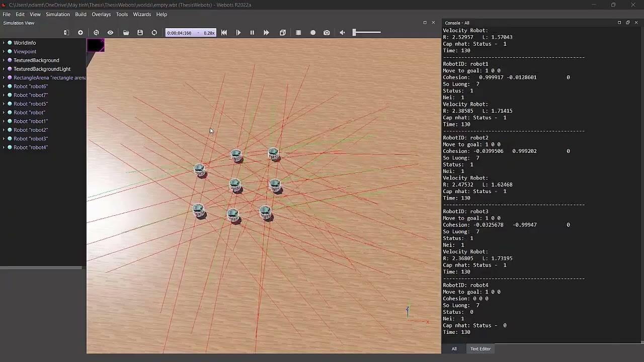Click the record animation circle icon
This screenshot has height=362, width=644.
click(313, 33)
